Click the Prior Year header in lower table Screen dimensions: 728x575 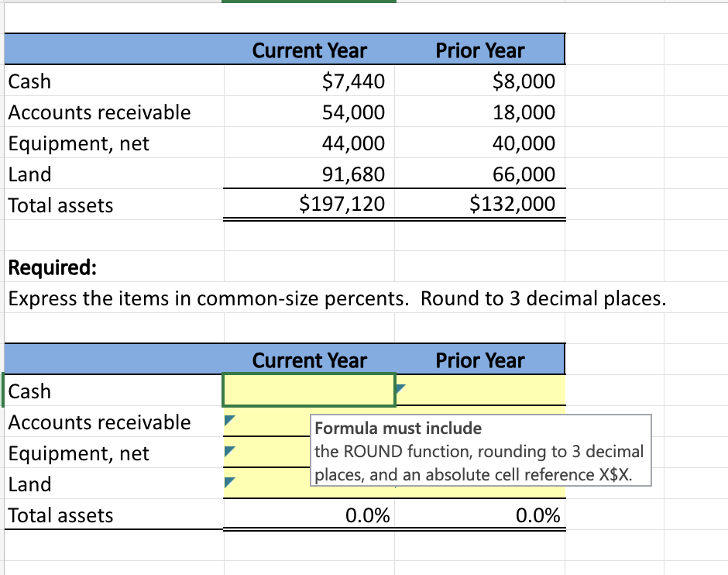click(480, 360)
